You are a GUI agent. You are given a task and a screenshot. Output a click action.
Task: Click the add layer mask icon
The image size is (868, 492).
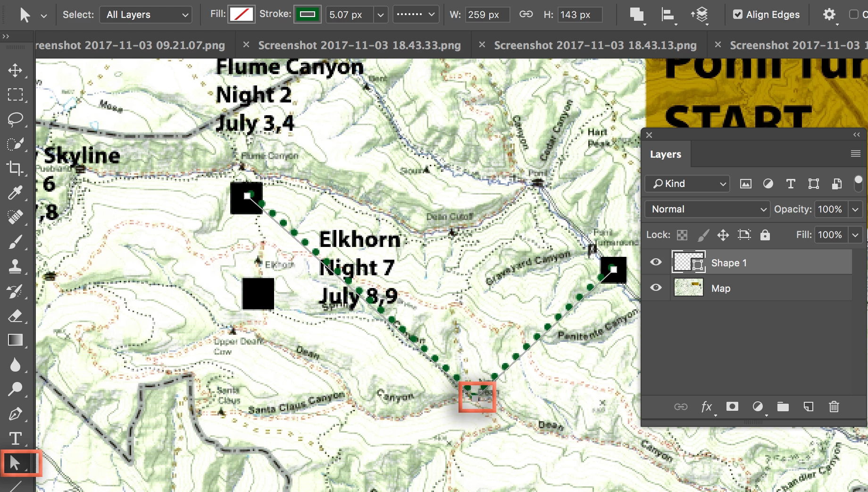point(732,407)
